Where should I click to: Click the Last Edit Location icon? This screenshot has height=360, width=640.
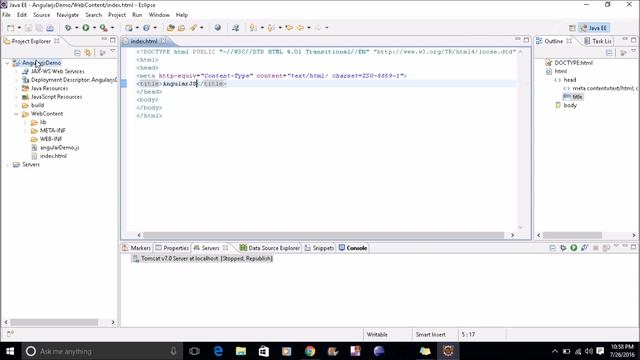[x=289, y=28]
